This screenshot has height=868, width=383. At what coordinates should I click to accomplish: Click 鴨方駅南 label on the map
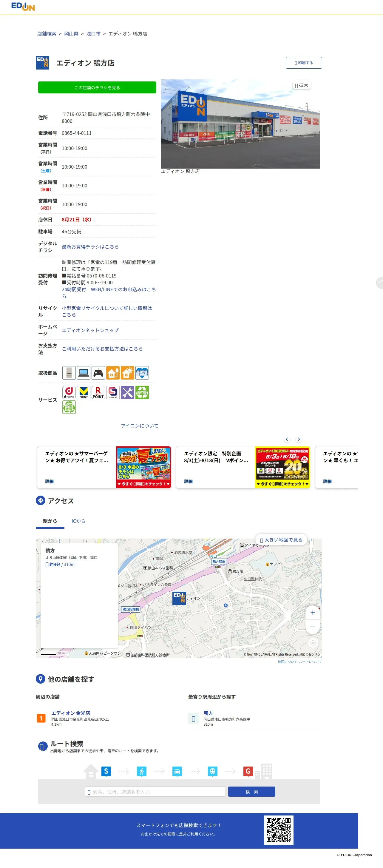[219, 562]
